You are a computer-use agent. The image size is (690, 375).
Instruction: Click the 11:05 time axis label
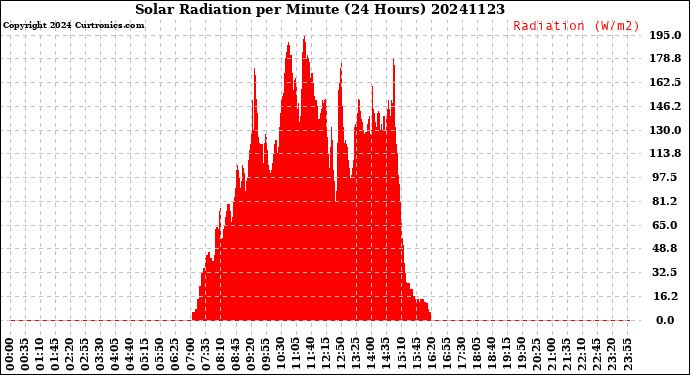click(296, 355)
